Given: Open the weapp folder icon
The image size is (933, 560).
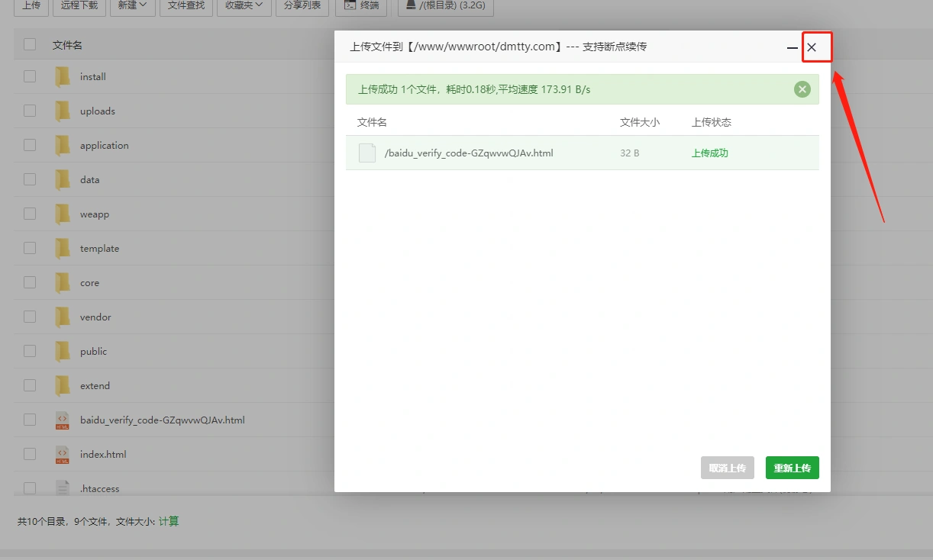Looking at the screenshot, I should pos(63,214).
